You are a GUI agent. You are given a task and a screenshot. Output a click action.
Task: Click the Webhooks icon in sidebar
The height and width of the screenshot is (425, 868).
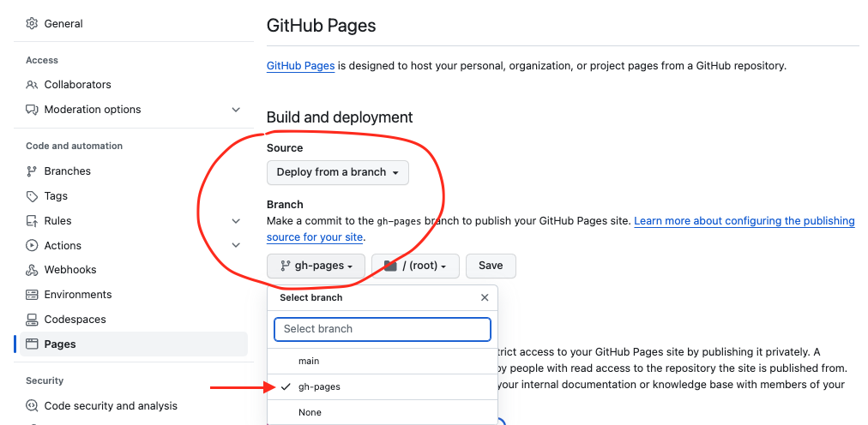[32, 270]
